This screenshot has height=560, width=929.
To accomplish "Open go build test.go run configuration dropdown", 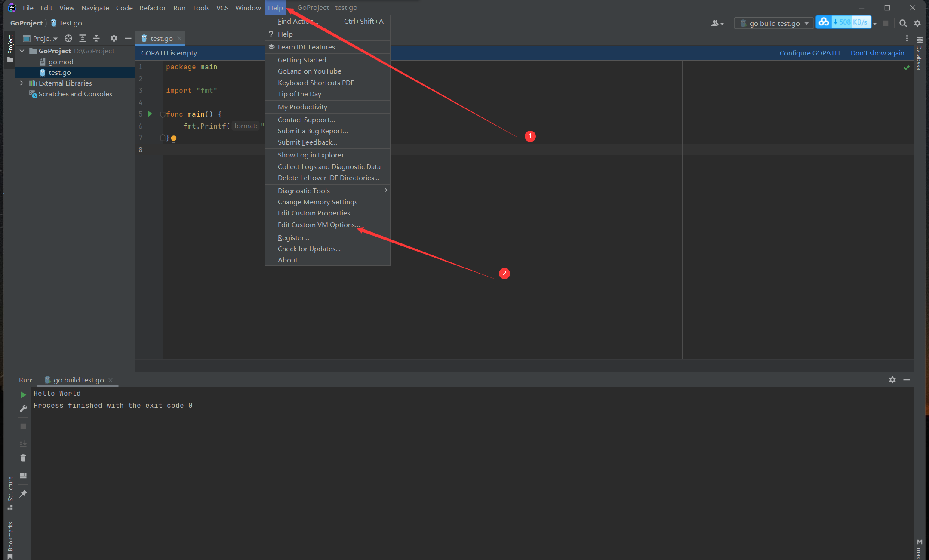I will click(774, 23).
